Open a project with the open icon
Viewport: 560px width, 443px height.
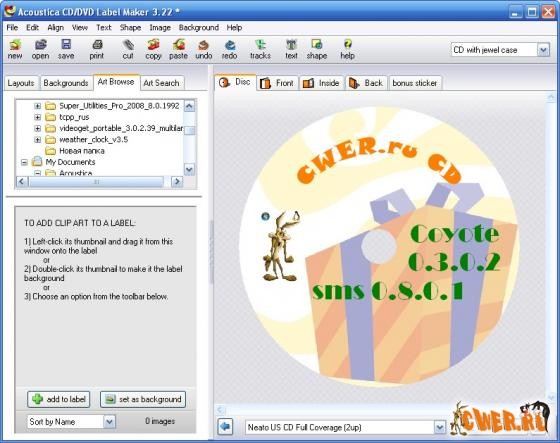[40, 49]
